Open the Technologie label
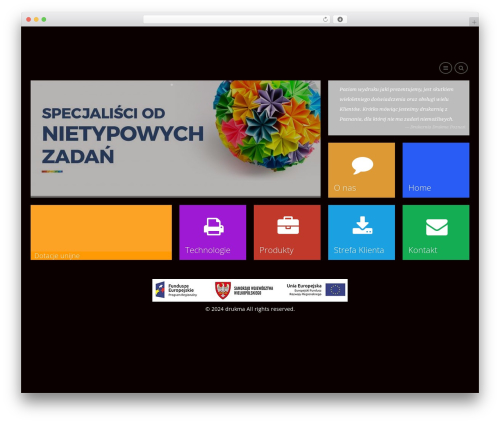The width and height of the screenshot is (500, 423). point(208,250)
